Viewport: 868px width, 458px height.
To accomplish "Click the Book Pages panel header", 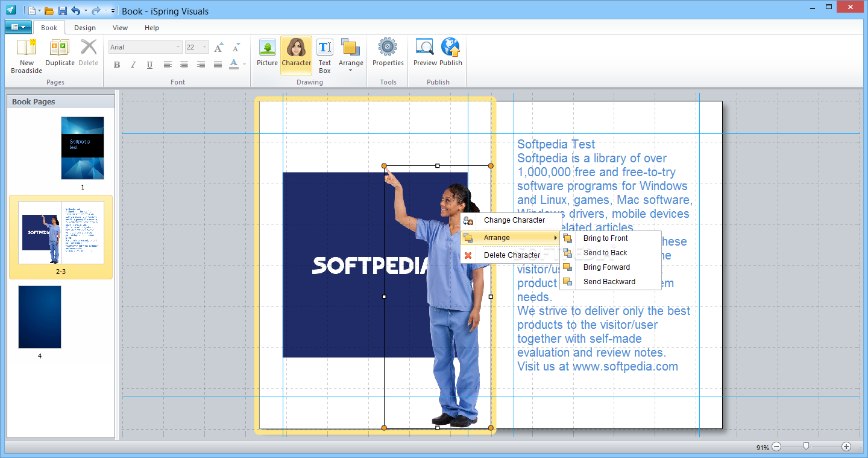I will click(x=60, y=101).
